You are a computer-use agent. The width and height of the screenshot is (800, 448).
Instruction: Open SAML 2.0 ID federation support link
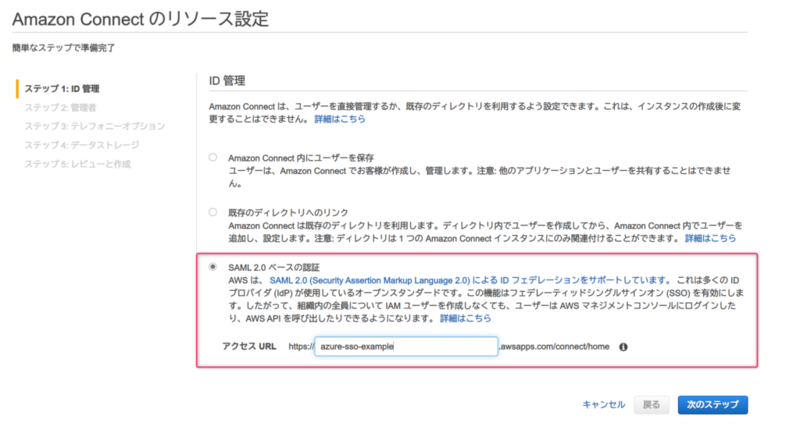point(470,280)
